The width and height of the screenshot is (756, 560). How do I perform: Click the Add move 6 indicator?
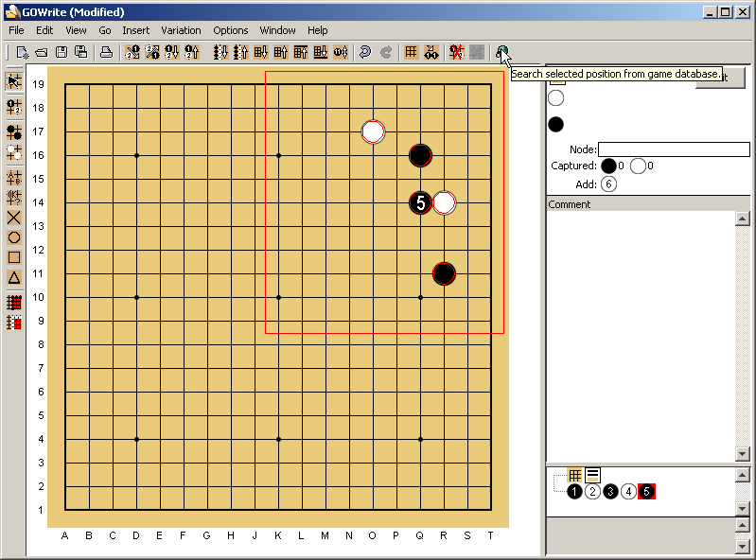pos(608,184)
